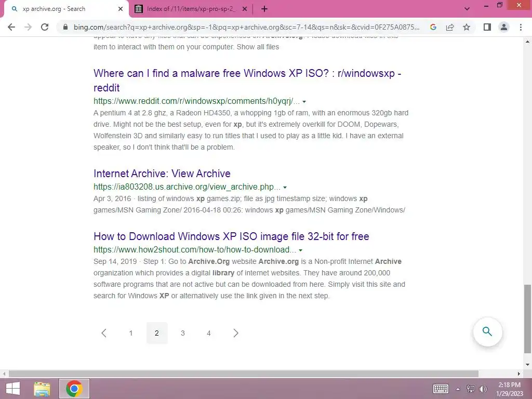Go to previous results page arrow

[x=104, y=333]
